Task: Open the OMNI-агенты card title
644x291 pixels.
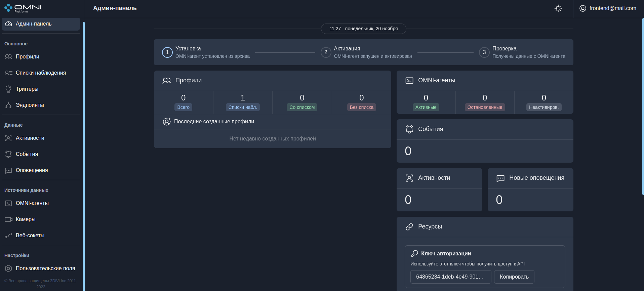Action: (437, 80)
